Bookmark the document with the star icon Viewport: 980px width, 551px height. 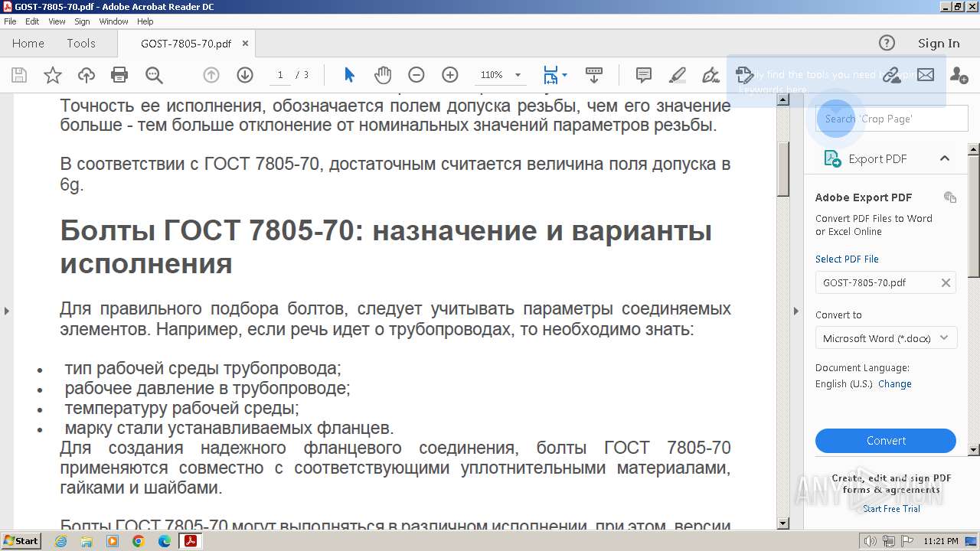[53, 75]
